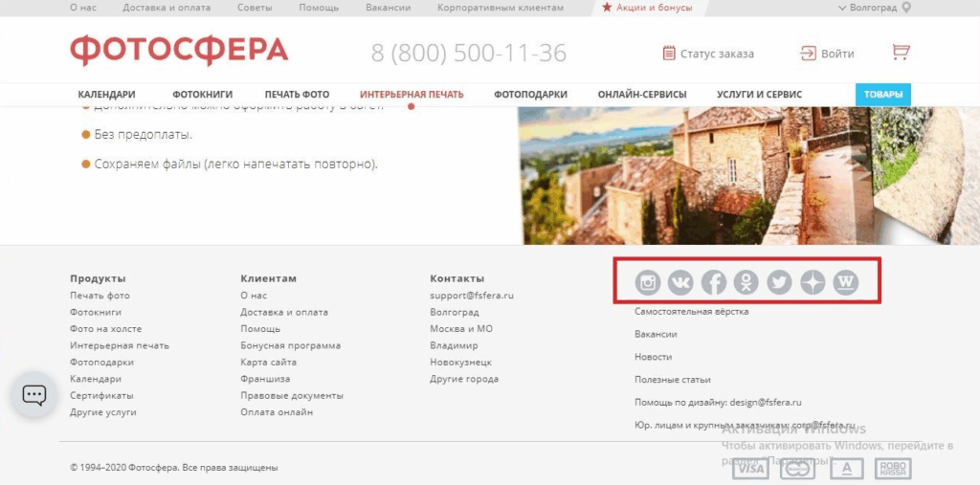Open the Календари menu
980x485 pixels.
[107, 95]
